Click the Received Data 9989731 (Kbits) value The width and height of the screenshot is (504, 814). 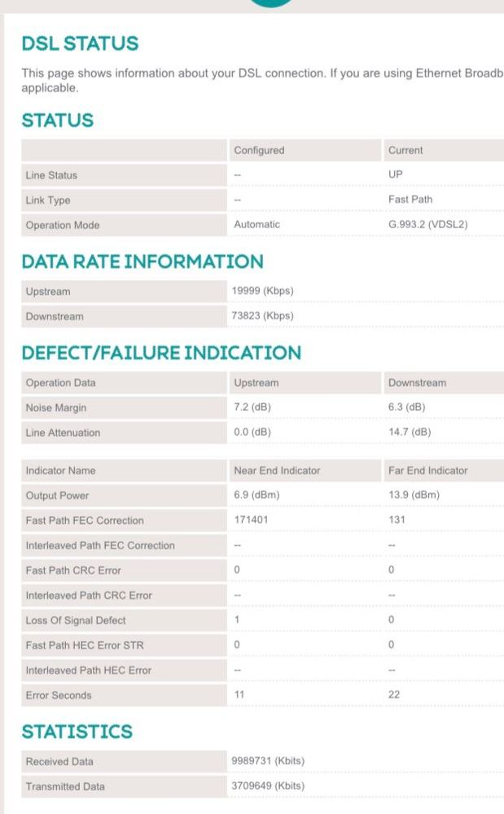pos(268,760)
